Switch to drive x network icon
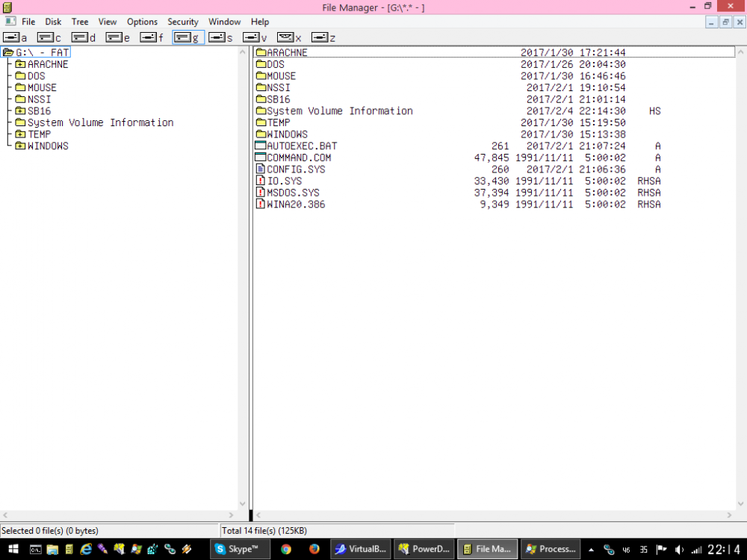 [284, 37]
